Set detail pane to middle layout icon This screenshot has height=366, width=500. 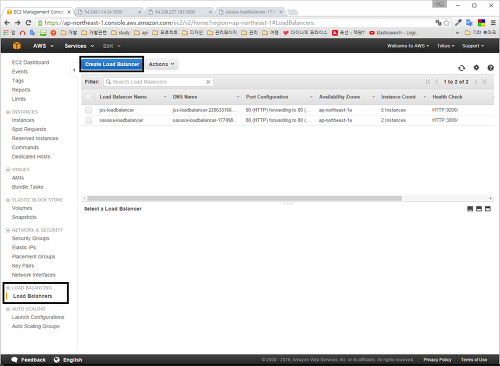479,209
